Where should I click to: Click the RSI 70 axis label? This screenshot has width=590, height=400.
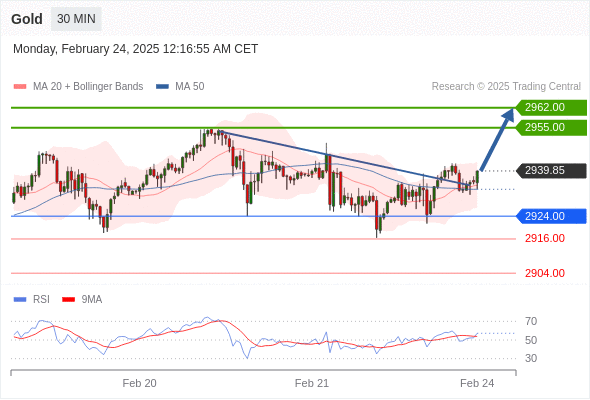click(531, 321)
